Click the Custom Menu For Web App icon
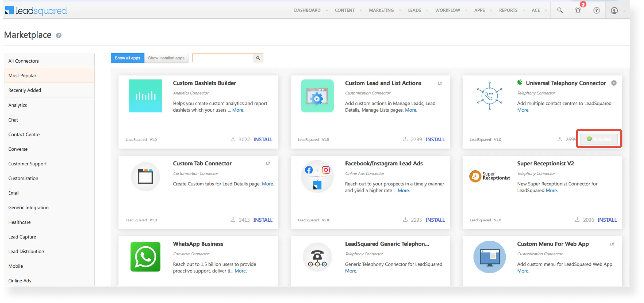This screenshot has height=303, width=644. 489,257
